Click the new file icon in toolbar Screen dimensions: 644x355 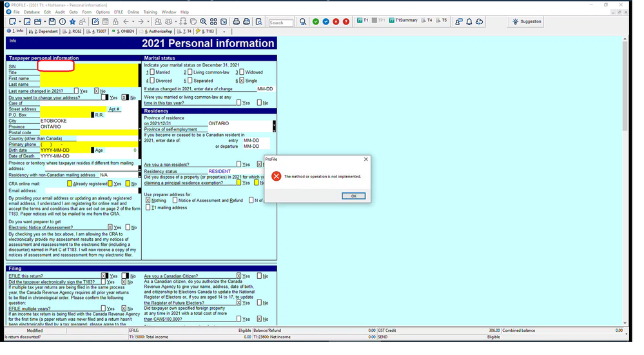tap(13, 22)
